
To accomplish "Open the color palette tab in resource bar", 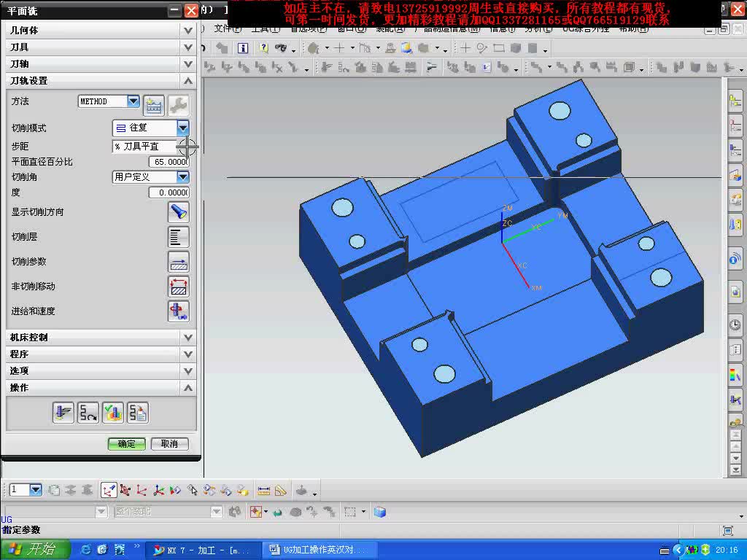I will (x=735, y=376).
